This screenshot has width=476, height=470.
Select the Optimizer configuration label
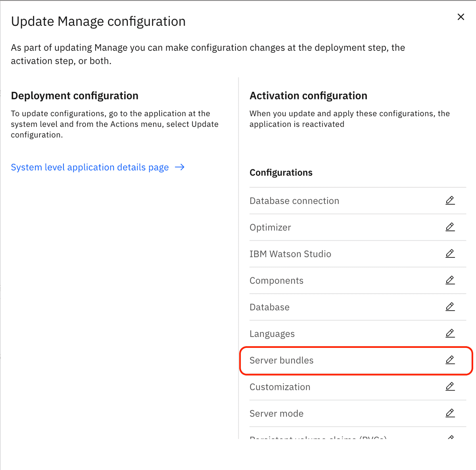[x=270, y=228]
